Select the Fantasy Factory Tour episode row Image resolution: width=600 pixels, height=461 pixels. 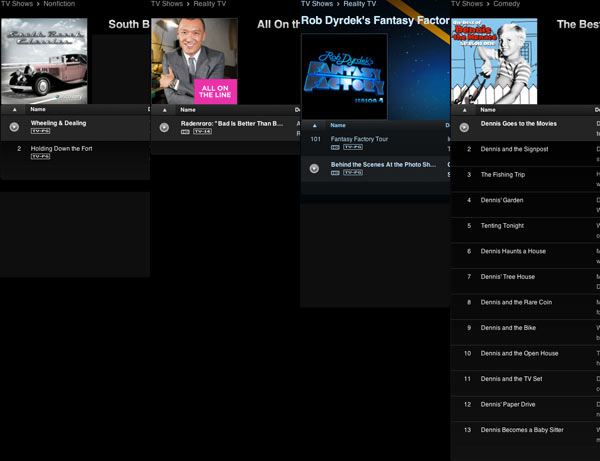[359, 139]
